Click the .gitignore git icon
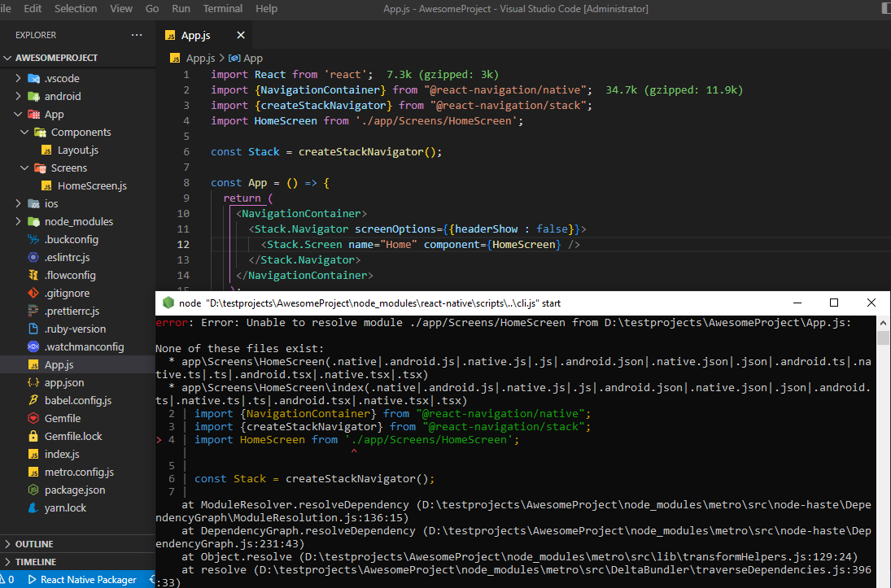This screenshot has height=588, width=891. (33, 293)
